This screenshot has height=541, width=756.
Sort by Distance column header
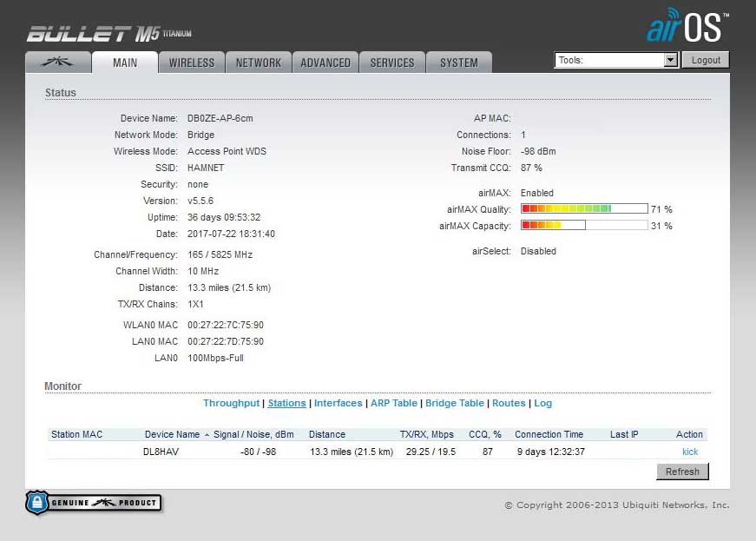pos(327,434)
